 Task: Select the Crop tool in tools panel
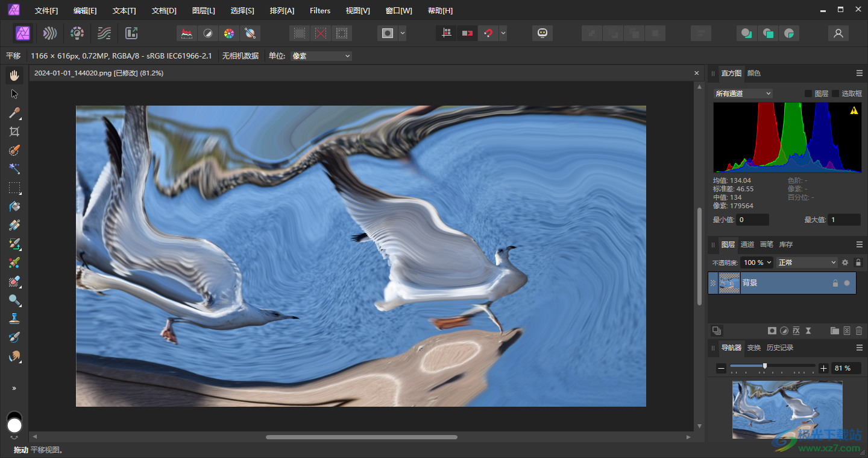click(x=14, y=132)
